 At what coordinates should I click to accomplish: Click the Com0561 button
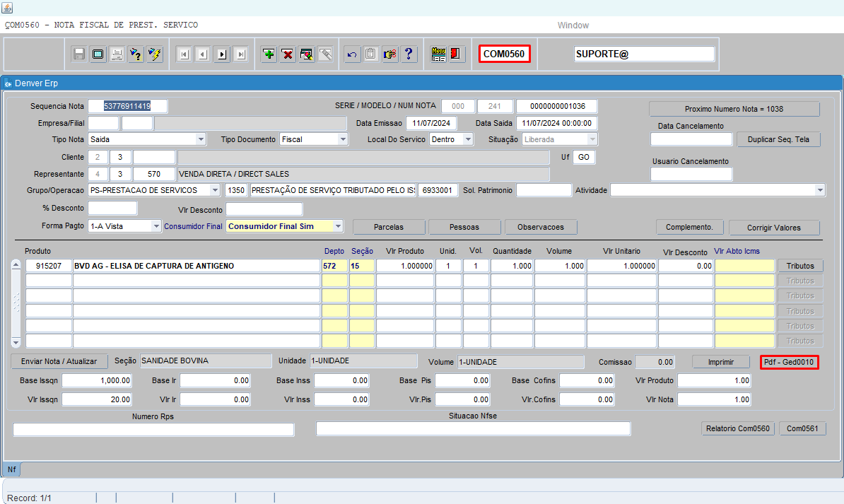pyautogui.click(x=802, y=428)
